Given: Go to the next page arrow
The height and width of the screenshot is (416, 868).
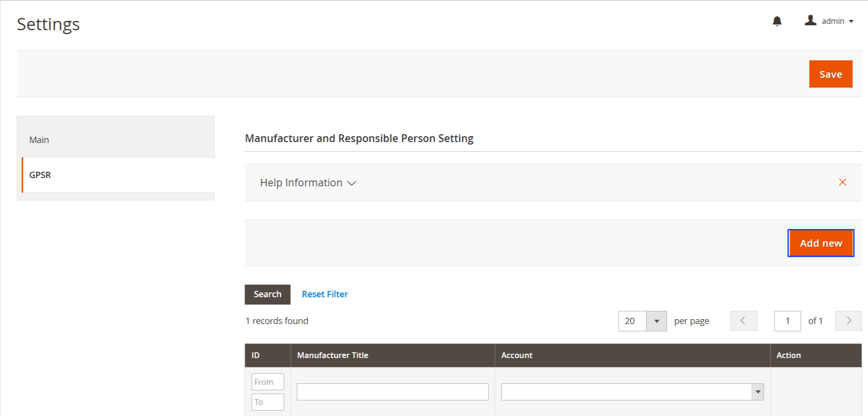Looking at the screenshot, I should point(848,321).
